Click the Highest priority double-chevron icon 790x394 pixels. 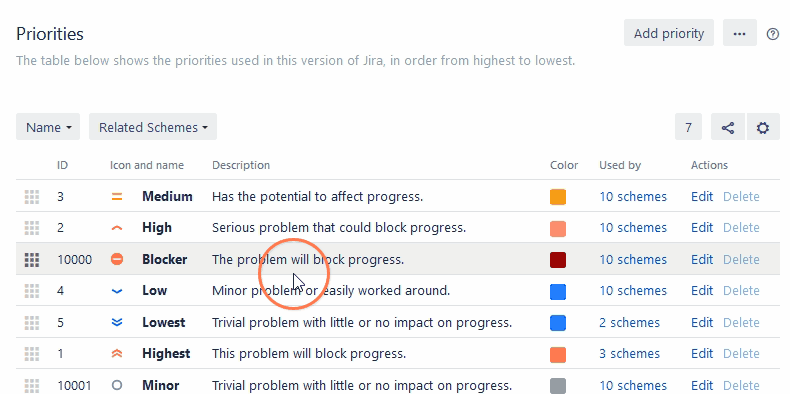(x=117, y=354)
